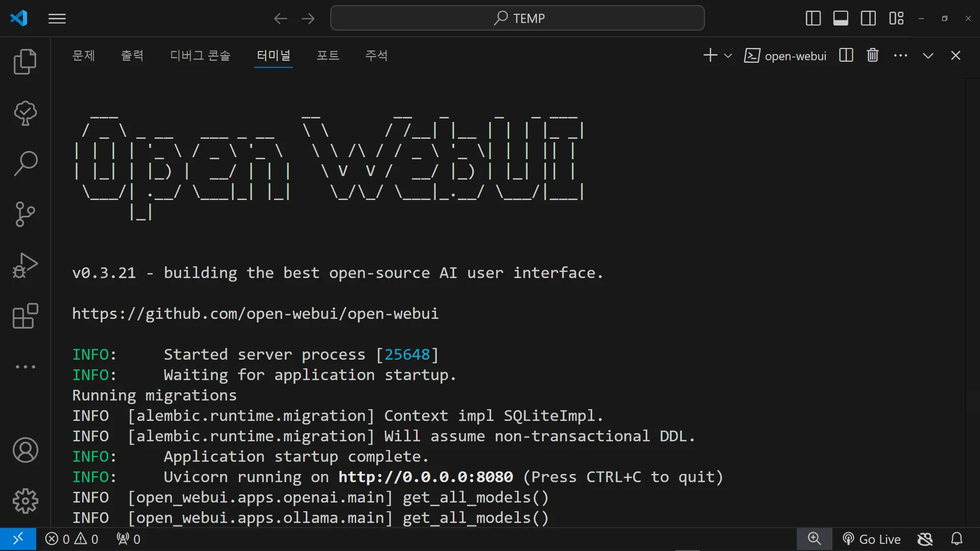
Task: Open Source Control view
Action: 25,214
